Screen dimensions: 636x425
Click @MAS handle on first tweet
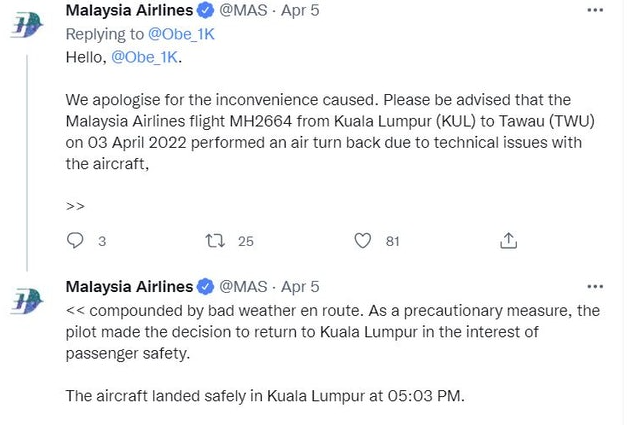pyautogui.click(x=243, y=11)
